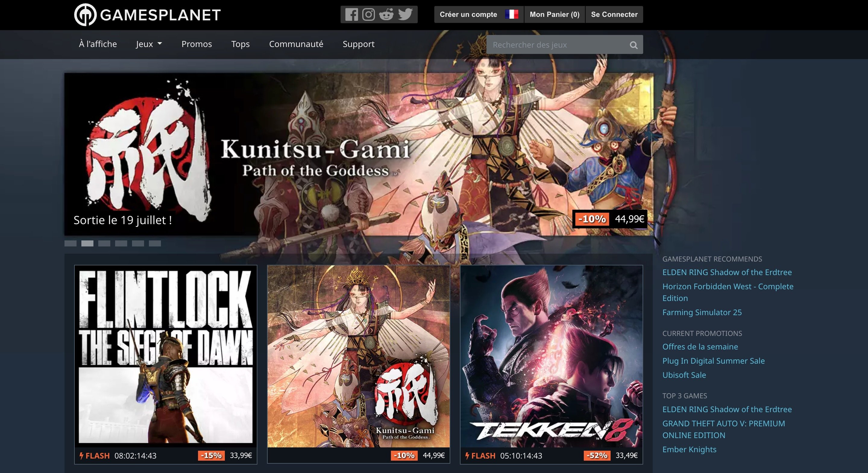The height and width of the screenshot is (473, 868).
Task: Open the Promos menu item
Action: click(197, 44)
